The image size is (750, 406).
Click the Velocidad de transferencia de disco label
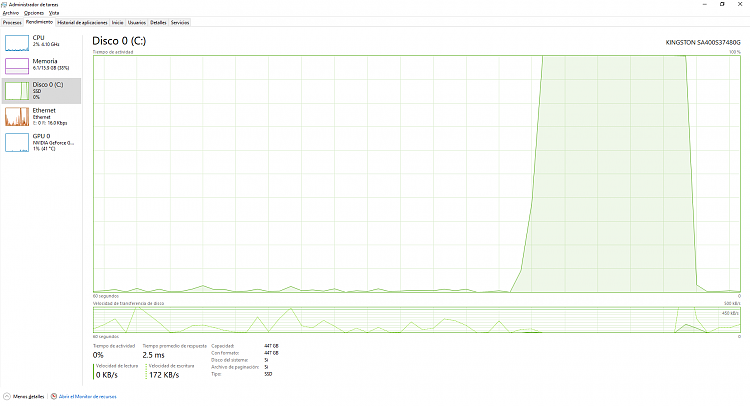pos(128,303)
